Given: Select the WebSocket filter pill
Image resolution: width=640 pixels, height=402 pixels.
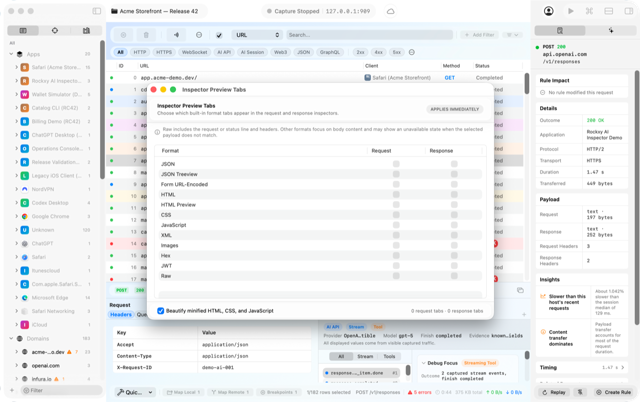Looking at the screenshot, I should (x=195, y=52).
